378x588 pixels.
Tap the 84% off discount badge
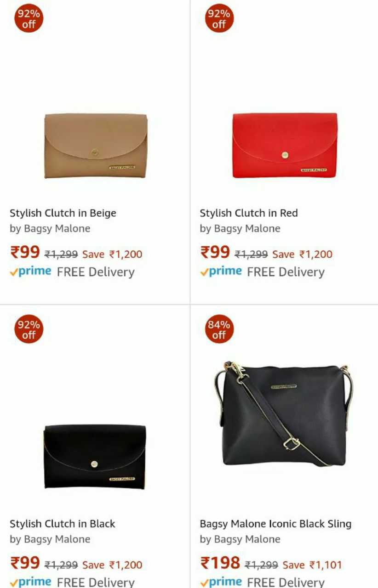(x=219, y=329)
